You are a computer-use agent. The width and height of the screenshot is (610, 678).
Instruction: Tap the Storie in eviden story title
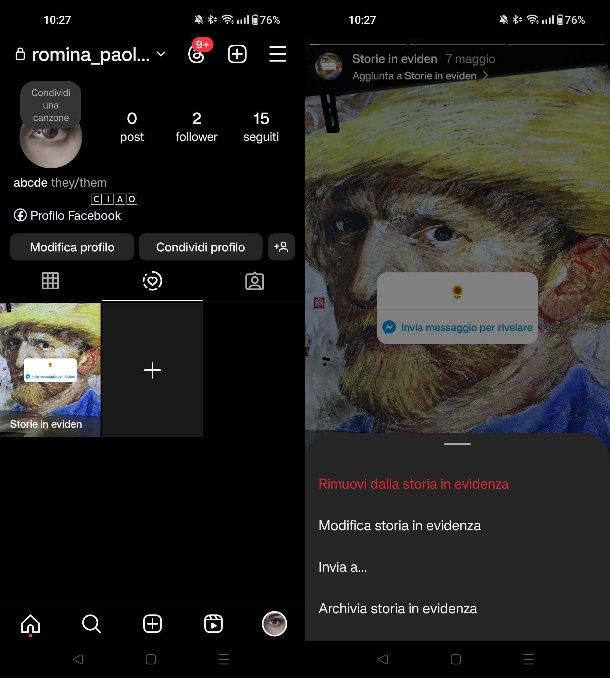coord(395,59)
